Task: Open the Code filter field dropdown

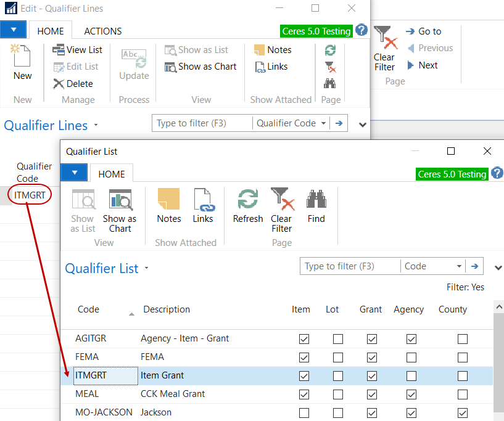Action: (460, 266)
